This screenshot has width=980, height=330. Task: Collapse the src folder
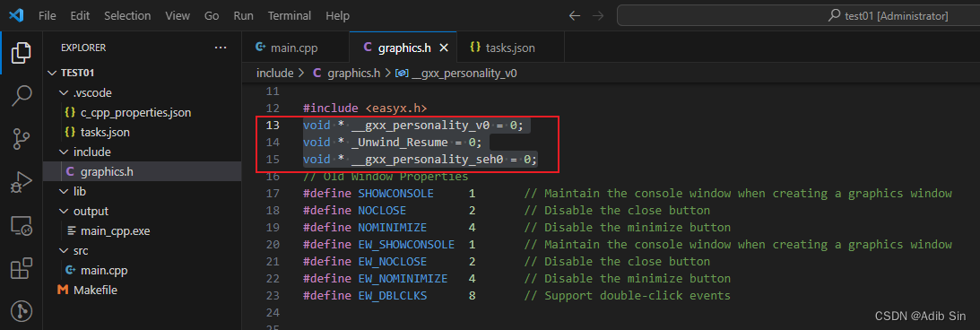coord(142,250)
